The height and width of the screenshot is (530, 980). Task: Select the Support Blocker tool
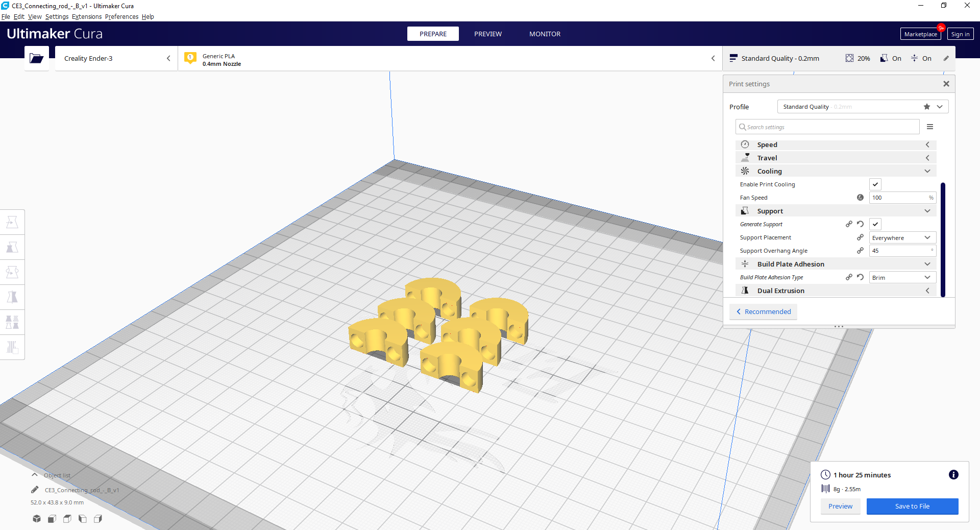[12, 347]
